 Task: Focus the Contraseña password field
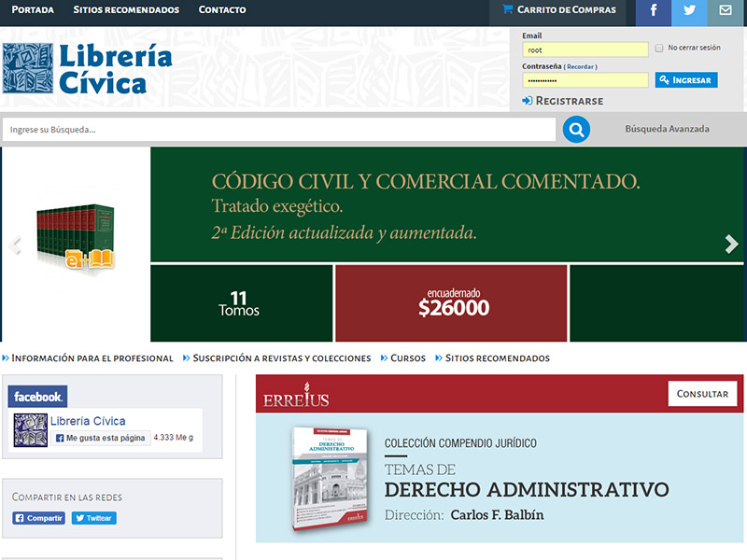pos(585,80)
